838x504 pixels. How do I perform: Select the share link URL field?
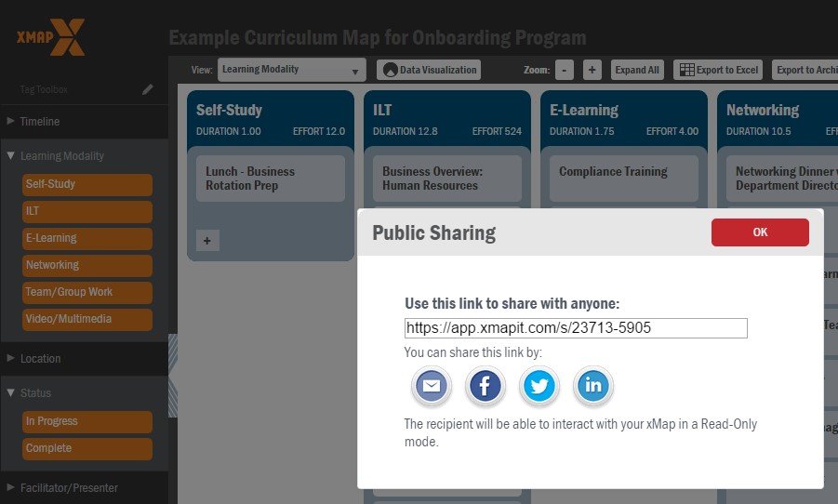[x=576, y=328]
